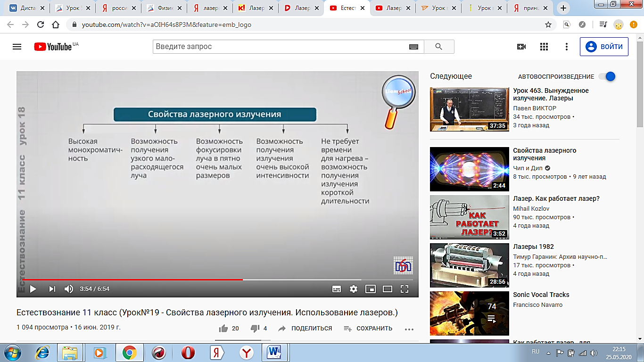Go forward in browser history
Screen dimensions: 644x362
point(25,25)
